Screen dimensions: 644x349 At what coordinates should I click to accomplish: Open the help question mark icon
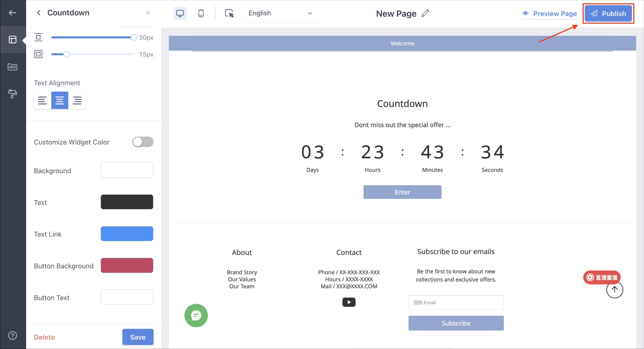tap(13, 335)
